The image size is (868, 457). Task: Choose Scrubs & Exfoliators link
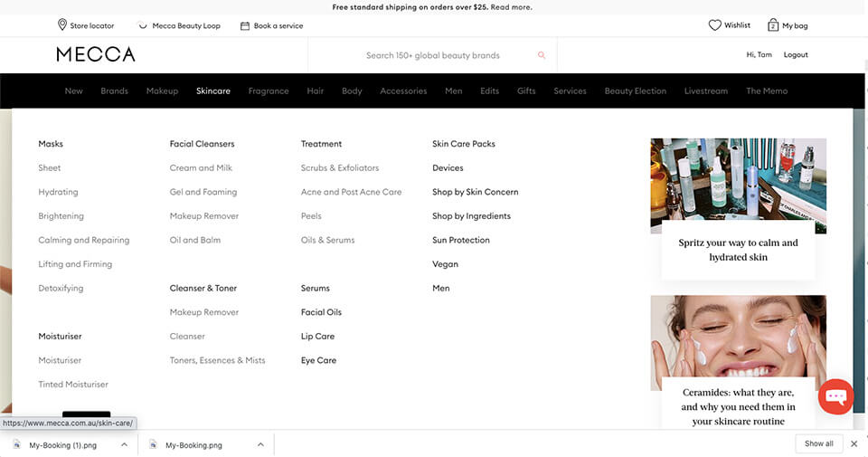coord(340,167)
